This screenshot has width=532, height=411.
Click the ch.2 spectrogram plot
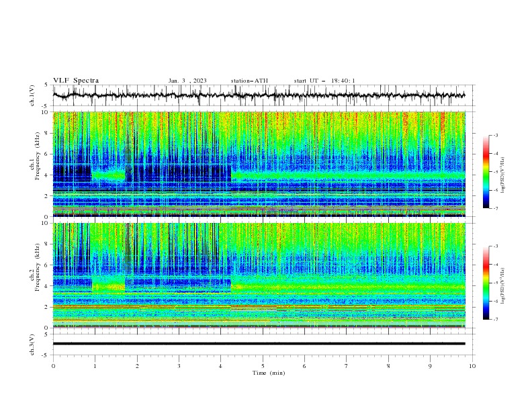tap(259, 275)
